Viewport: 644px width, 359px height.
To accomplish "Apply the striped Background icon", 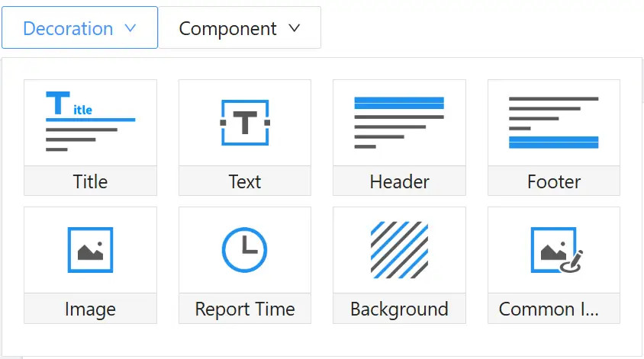I will 399,249.
